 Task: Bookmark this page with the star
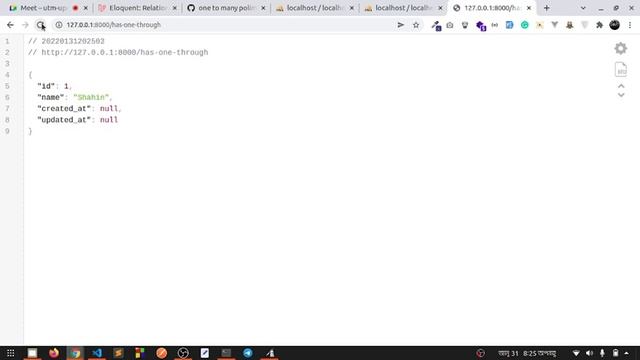pyautogui.click(x=416, y=25)
